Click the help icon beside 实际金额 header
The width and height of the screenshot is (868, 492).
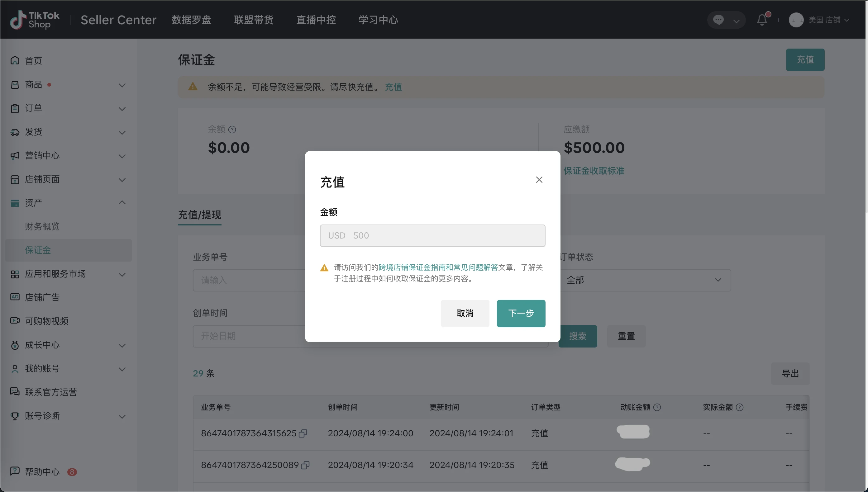coord(740,407)
